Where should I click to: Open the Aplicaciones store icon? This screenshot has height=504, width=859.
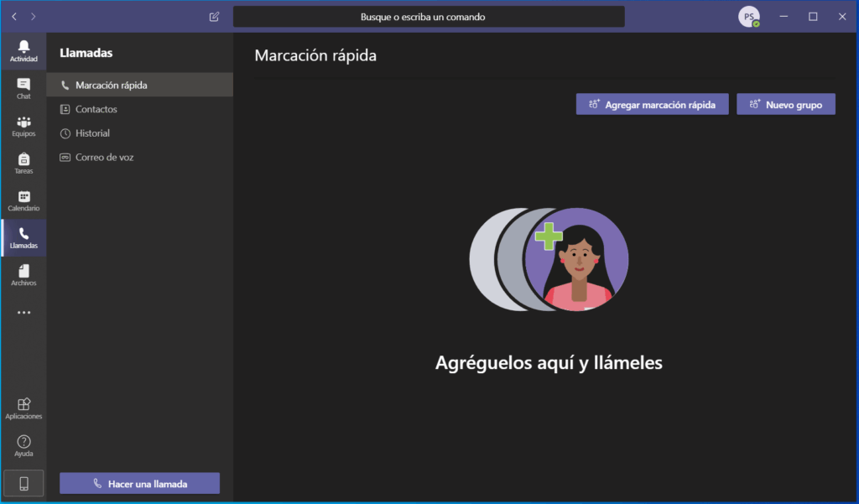pos(23,408)
